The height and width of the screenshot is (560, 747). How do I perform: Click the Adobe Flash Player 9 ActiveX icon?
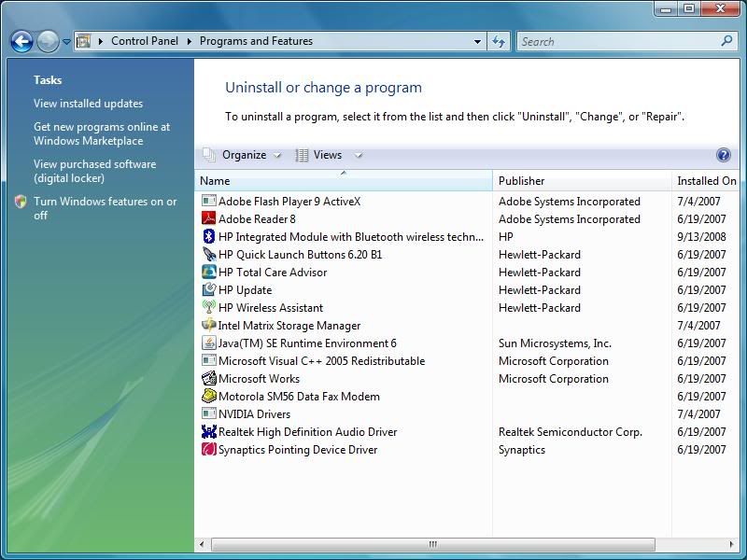point(208,201)
